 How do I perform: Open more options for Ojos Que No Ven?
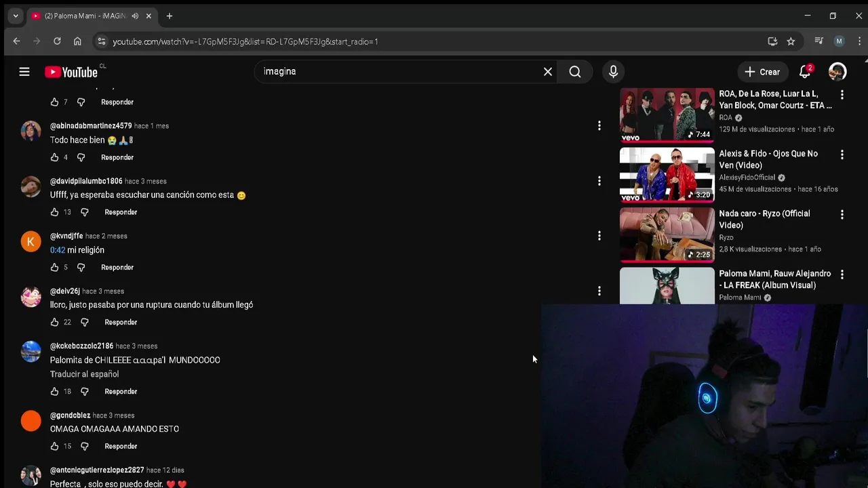[842, 155]
